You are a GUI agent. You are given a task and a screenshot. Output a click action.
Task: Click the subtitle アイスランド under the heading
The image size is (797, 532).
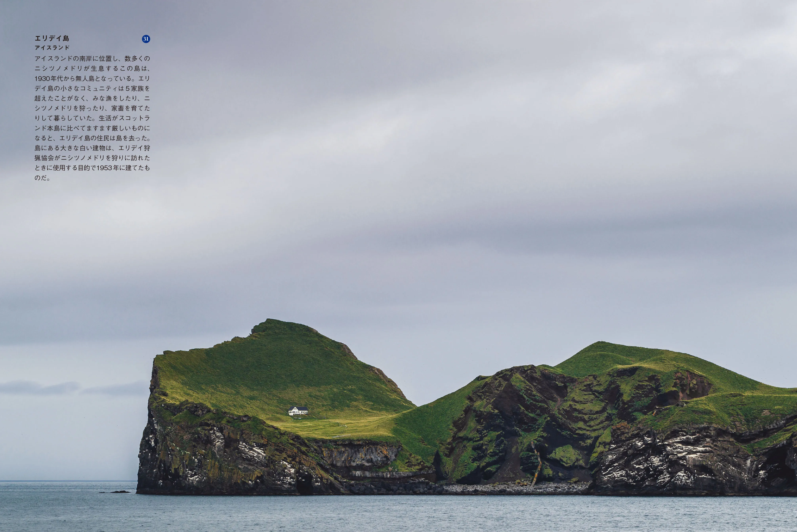pyautogui.click(x=52, y=47)
